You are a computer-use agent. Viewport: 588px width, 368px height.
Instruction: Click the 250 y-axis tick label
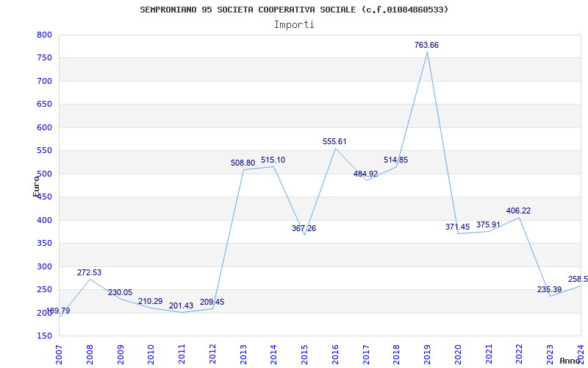coord(44,289)
